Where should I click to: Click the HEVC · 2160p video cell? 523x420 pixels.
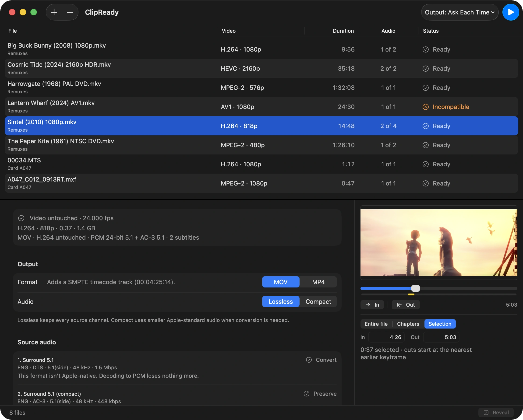point(240,69)
